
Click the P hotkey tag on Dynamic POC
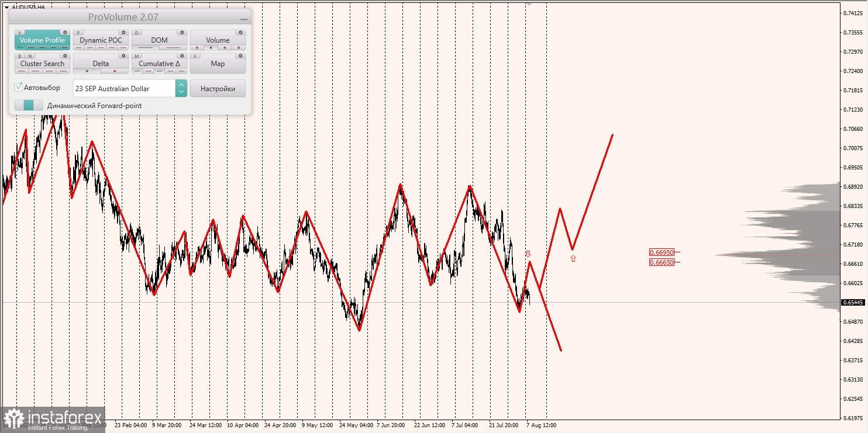[78, 33]
